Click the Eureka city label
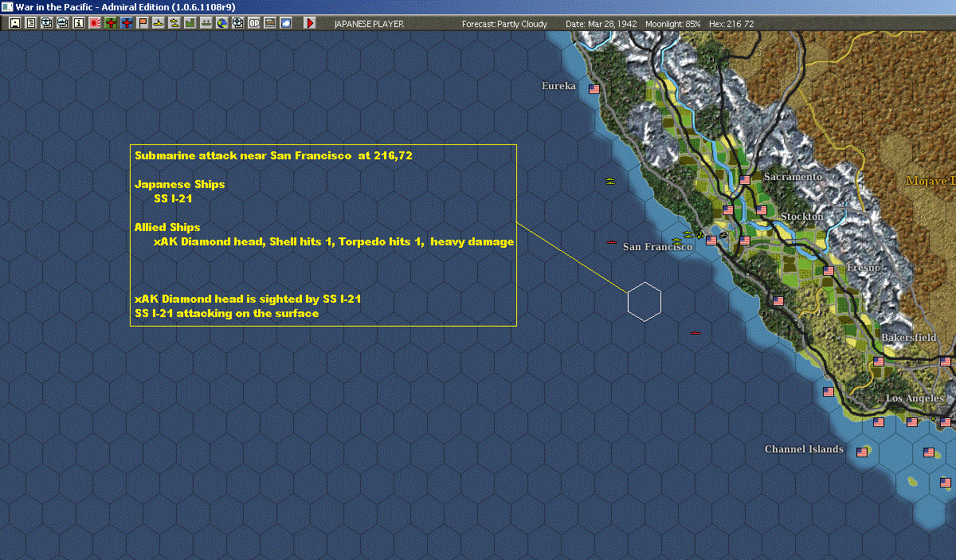The height and width of the screenshot is (560, 956). 558,86
